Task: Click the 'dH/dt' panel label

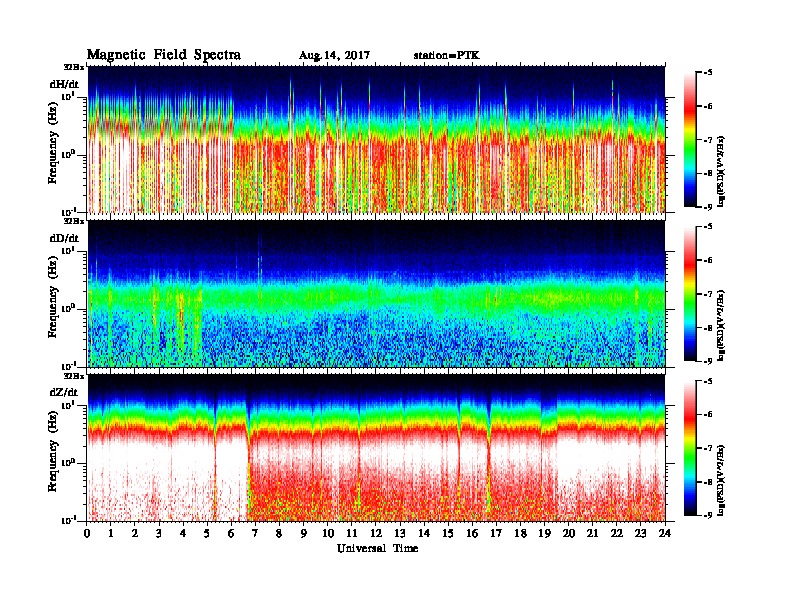Action: [x=64, y=83]
